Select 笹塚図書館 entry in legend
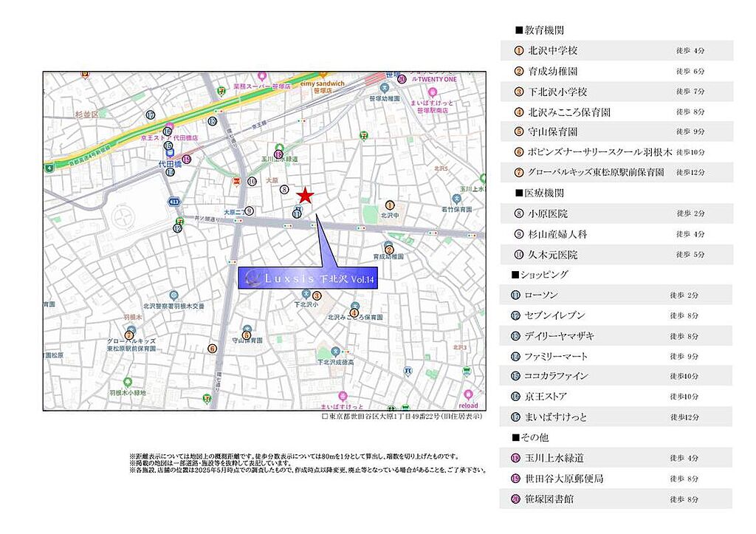The height and width of the screenshot is (534, 756). tap(616, 499)
